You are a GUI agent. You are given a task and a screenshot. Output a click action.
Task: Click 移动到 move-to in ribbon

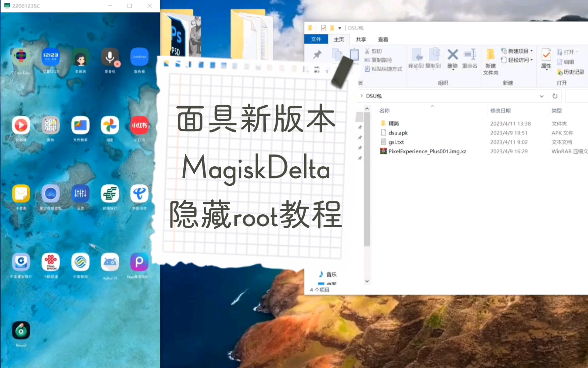click(416, 59)
